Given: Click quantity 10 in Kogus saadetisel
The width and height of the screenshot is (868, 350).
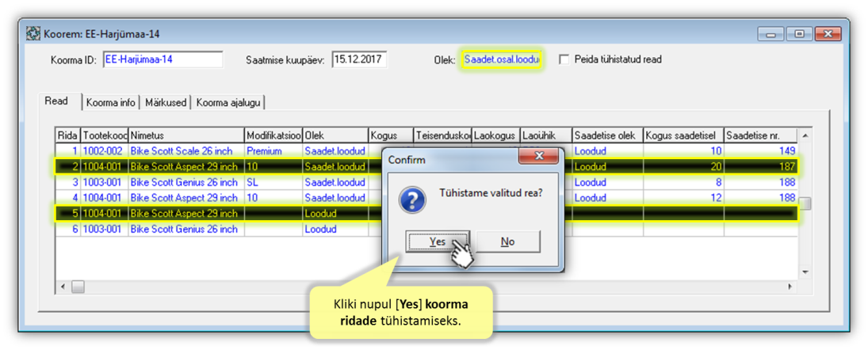Looking at the screenshot, I should tap(683, 151).
